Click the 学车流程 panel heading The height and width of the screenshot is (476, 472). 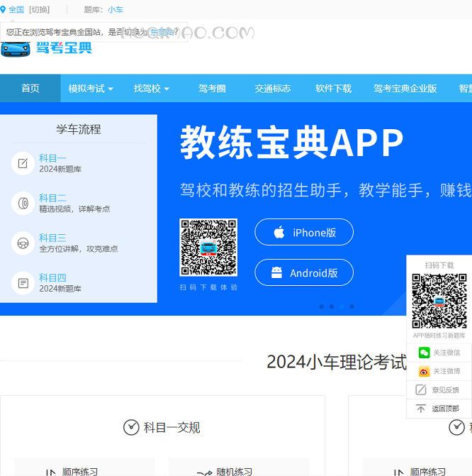[x=79, y=129]
